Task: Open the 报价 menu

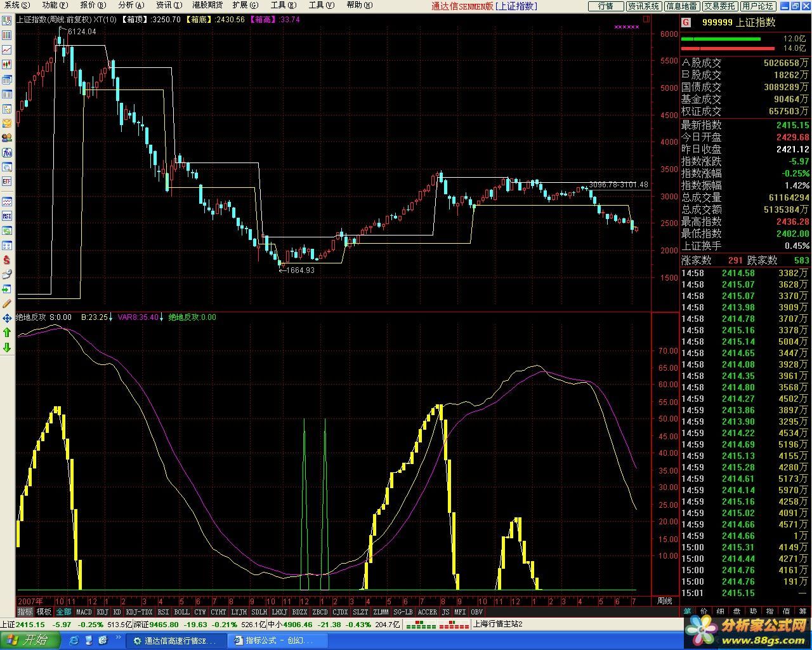Action: 93,5
